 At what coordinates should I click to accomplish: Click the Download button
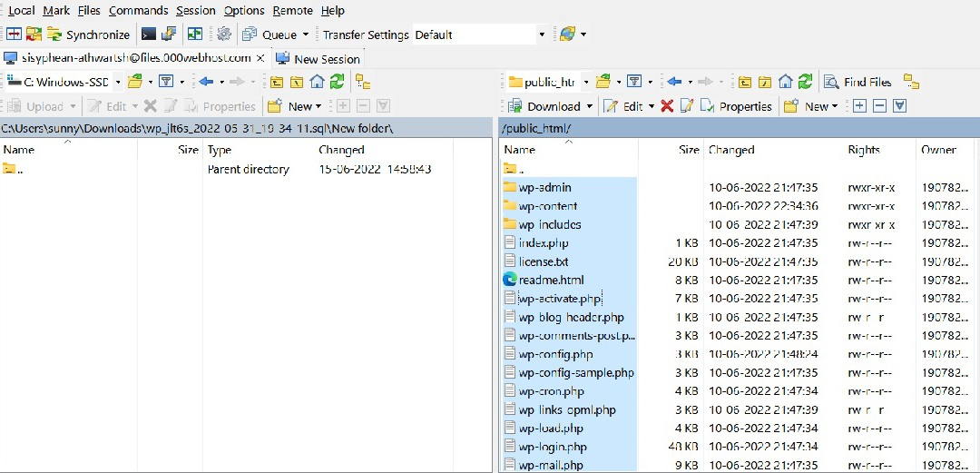point(544,106)
